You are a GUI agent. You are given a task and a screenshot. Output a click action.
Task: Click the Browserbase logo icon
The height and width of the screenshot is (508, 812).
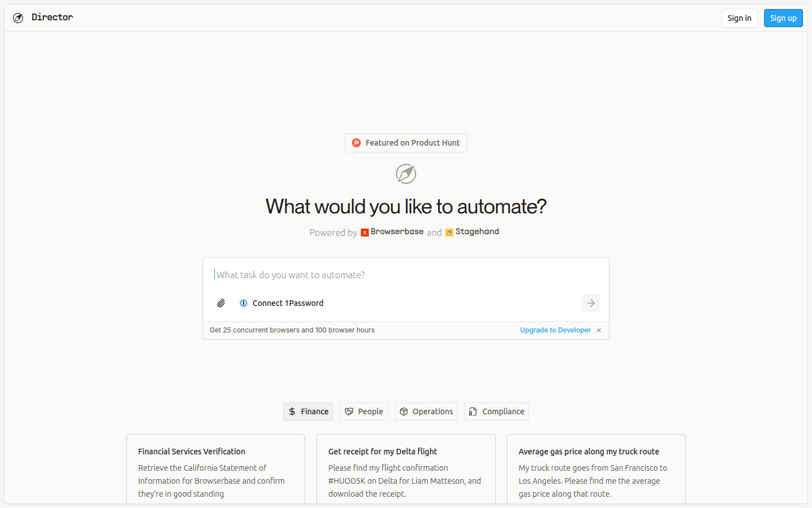pyautogui.click(x=365, y=233)
